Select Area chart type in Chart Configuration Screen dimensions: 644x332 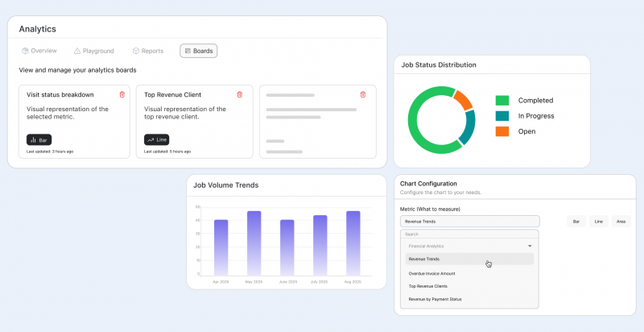tap(621, 222)
